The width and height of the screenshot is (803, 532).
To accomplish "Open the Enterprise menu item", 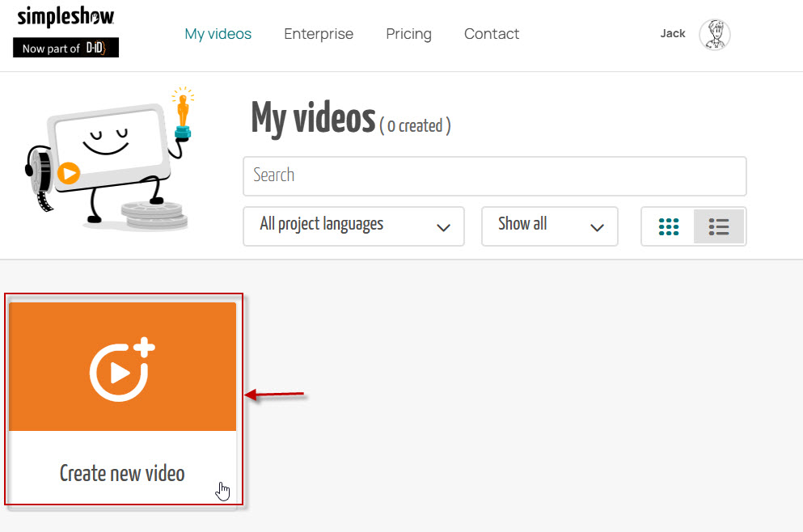I will [319, 34].
